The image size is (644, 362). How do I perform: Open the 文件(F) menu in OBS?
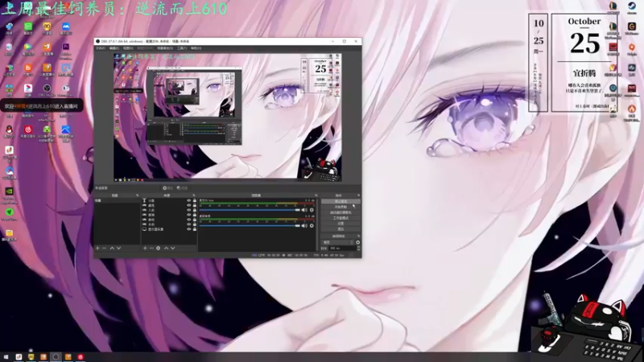[100, 48]
